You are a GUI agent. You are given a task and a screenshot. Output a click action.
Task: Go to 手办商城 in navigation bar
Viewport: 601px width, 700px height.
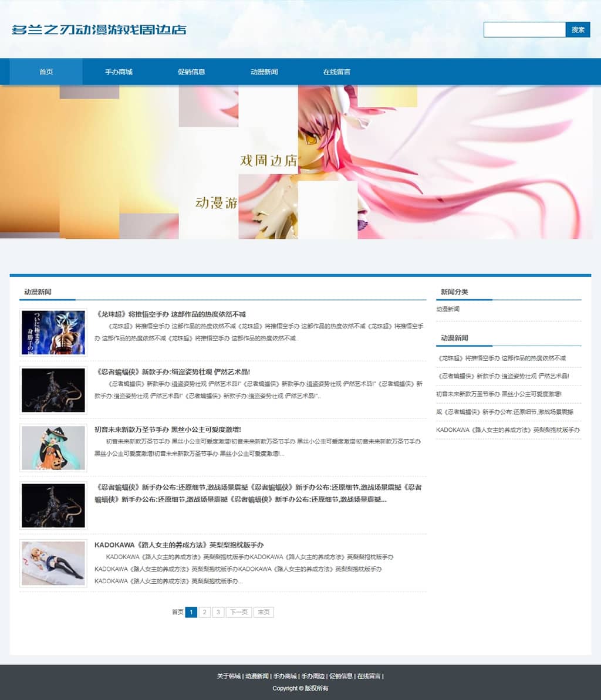(119, 72)
